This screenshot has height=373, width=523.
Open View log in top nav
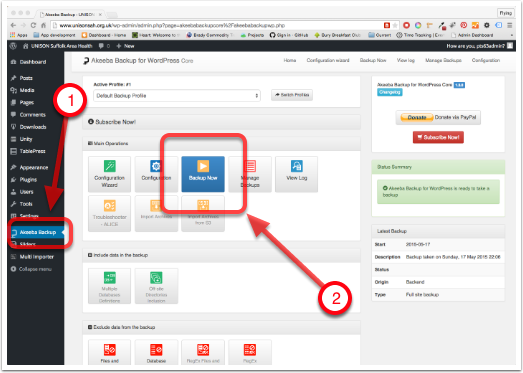[x=406, y=60]
